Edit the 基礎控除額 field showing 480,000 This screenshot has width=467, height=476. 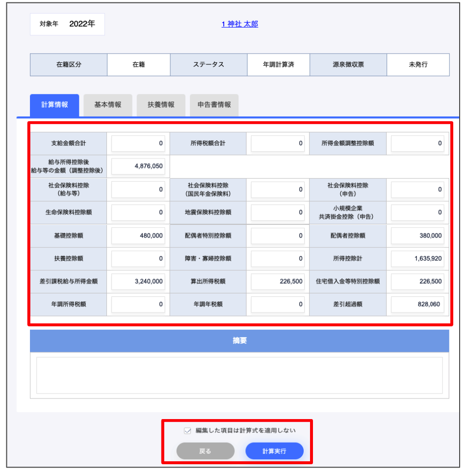pos(138,236)
